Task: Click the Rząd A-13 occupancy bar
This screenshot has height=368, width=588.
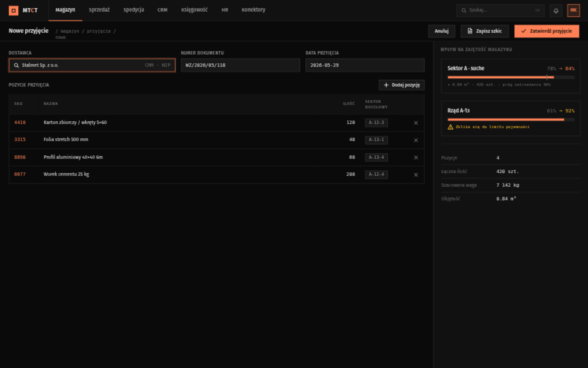Action: point(511,120)
